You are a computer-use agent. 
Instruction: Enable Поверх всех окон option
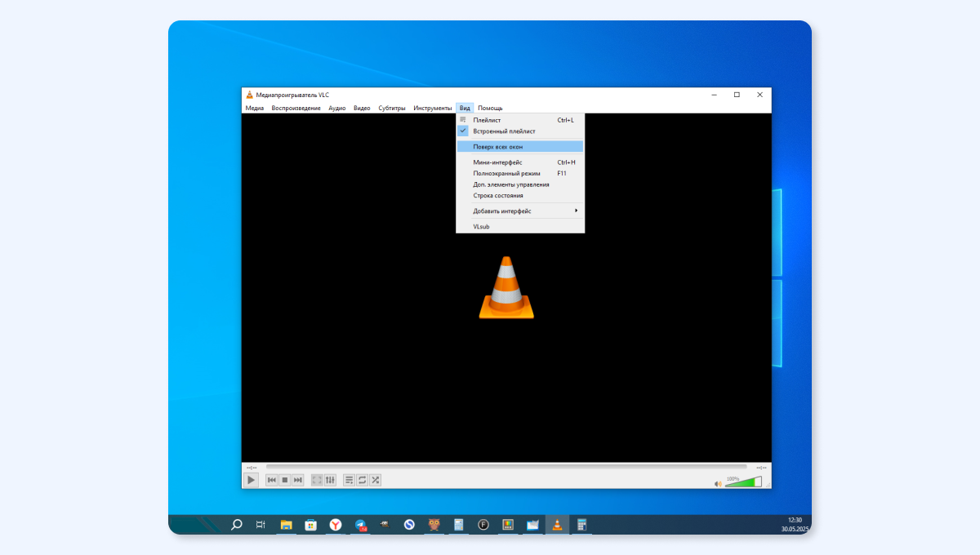tap(520, 147)
